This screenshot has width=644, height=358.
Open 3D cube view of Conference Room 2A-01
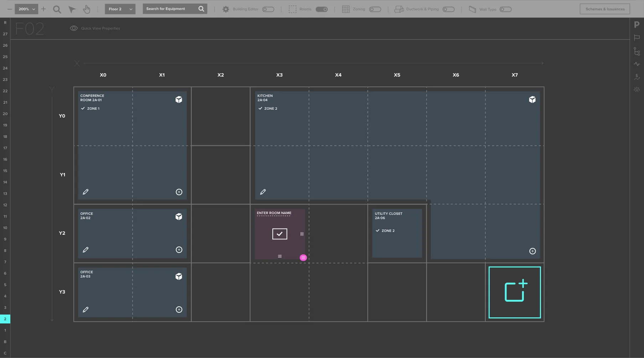[179, 100]
